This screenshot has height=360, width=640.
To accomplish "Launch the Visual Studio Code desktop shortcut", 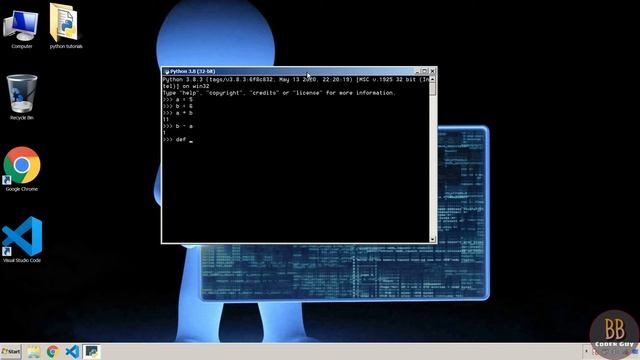I will (22, 240).
